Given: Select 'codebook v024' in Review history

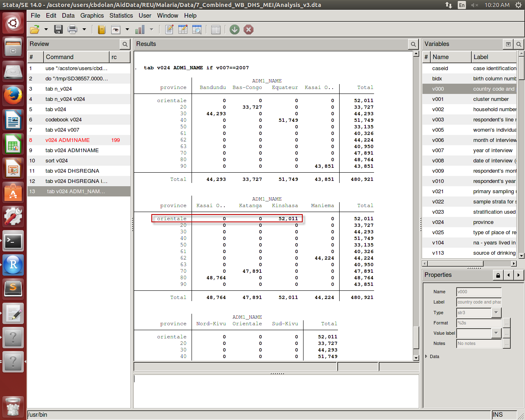Looking at the screenshot, I should point(64,120).
